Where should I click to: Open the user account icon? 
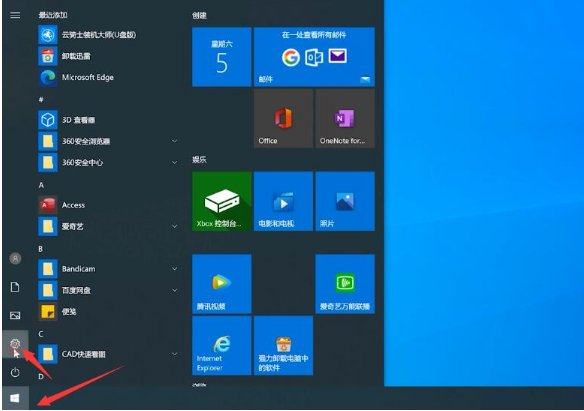click(15, 258)
